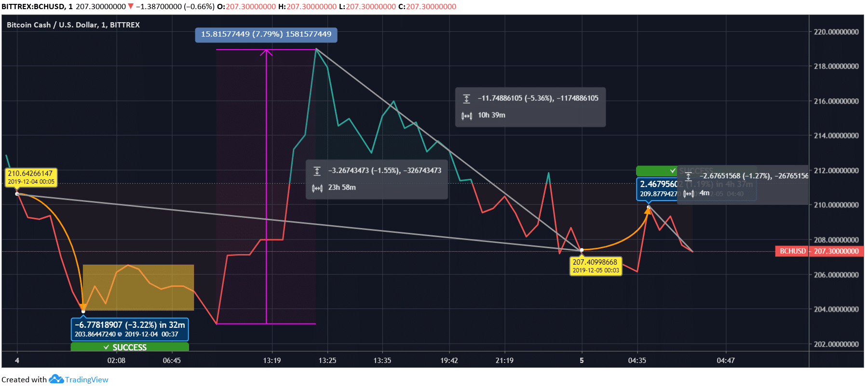The width and height of the screenshot is (868, 390).
Task: Click the -3.26743473 (-1.55%) info box
Action: tap(377, 179)
